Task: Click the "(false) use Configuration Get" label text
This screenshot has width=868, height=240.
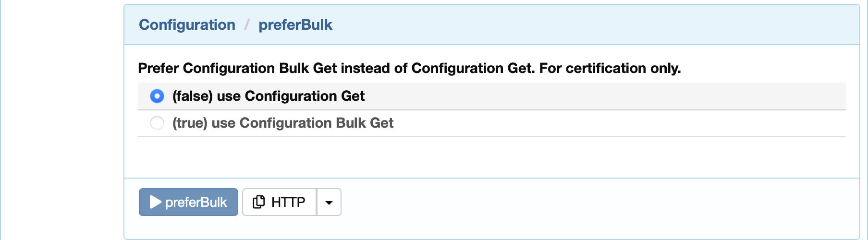Action: tap(269, 96)
